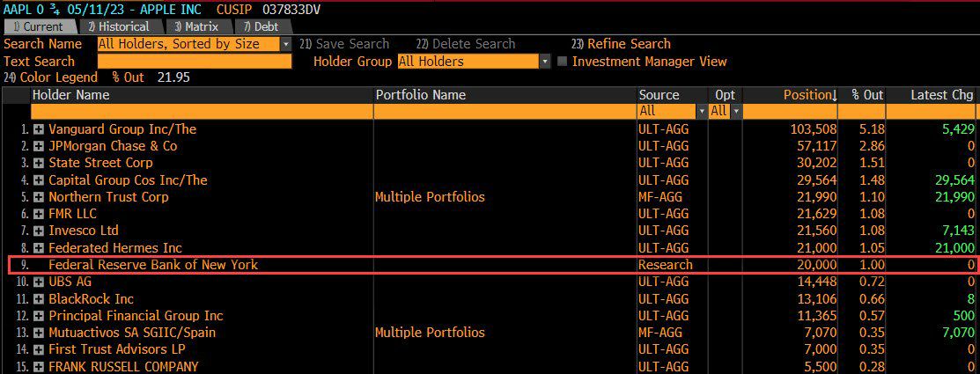Open Opt filter All dropdown
The image size is (980, 374).
[x=735, y=111]
